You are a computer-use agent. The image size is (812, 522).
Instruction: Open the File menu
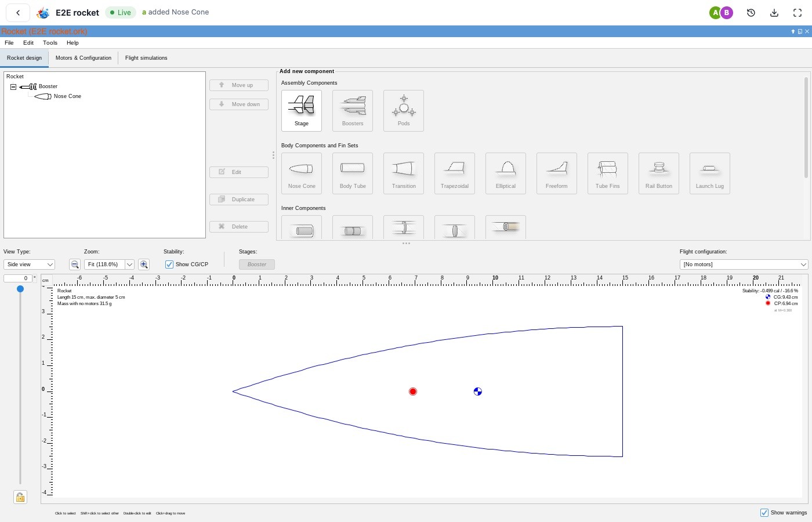coord(9,43)
